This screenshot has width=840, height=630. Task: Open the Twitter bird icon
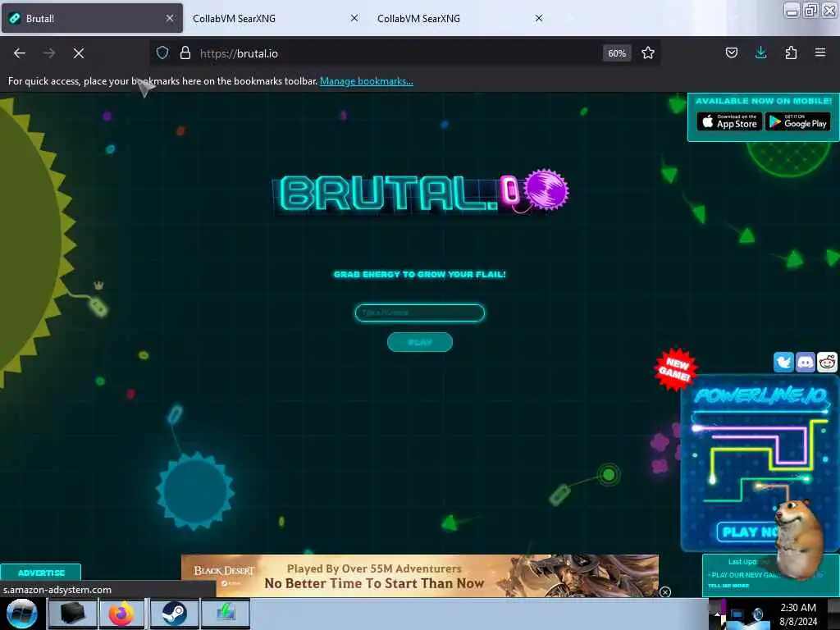783,362
